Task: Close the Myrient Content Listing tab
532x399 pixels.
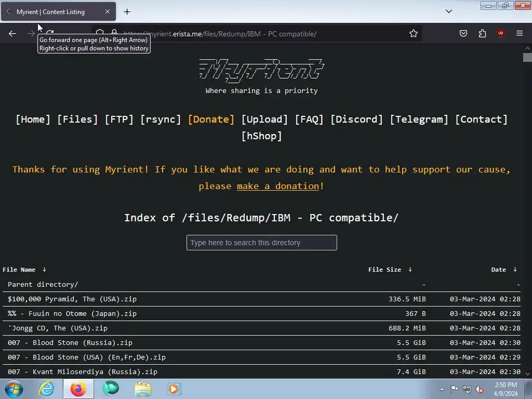Action: [107, 11]
